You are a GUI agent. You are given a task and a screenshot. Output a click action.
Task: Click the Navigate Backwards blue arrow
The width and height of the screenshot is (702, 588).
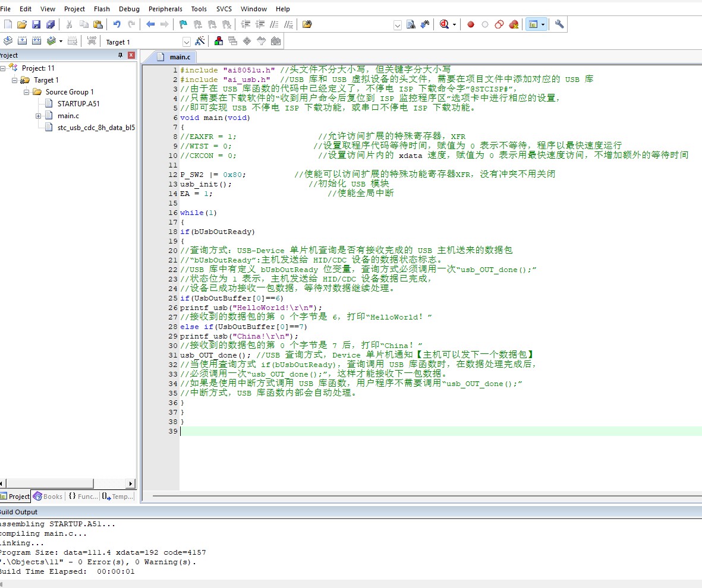coord(150,24)
